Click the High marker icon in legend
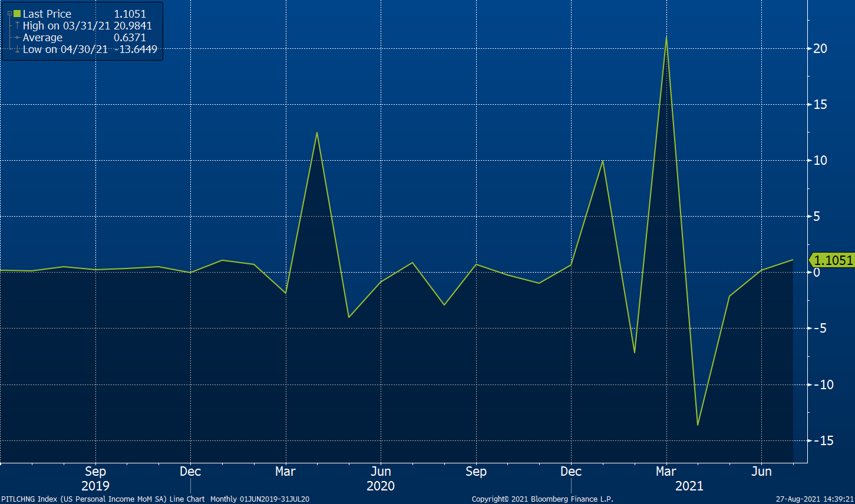The height and width of the screenshot is (504, 855). (x=17, y=26)
